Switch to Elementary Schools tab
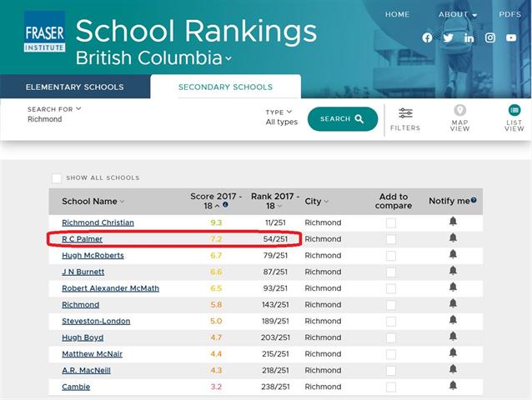This screenshot has width=532, height=400. [x=74, y=87]
